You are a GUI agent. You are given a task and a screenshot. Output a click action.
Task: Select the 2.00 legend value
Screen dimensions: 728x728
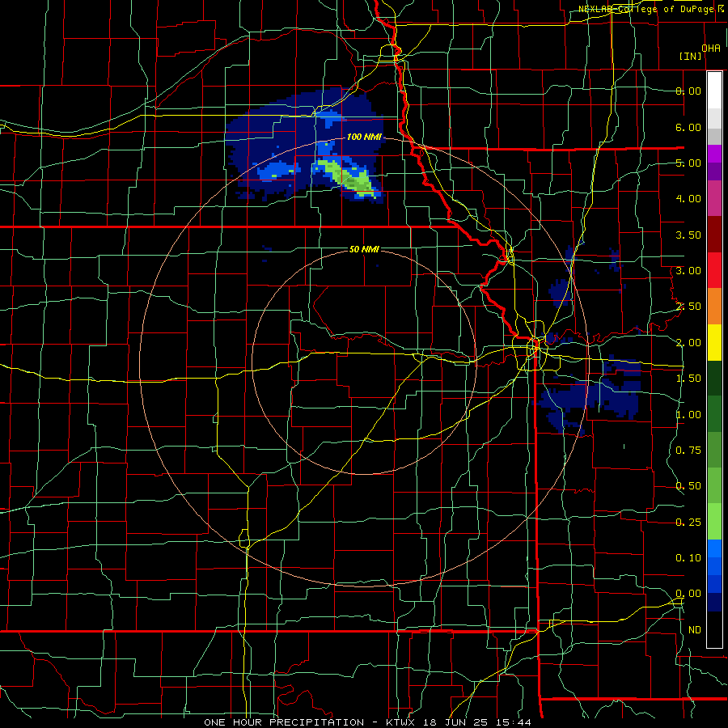point(688,343)
